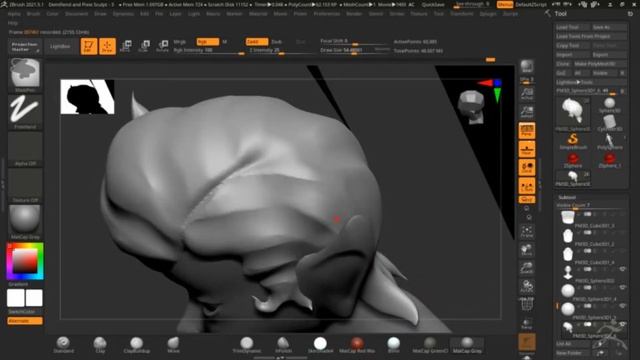The height and width of the screenshot is (360, 640).
Task: Click the Export button
Action: point(609,55)
